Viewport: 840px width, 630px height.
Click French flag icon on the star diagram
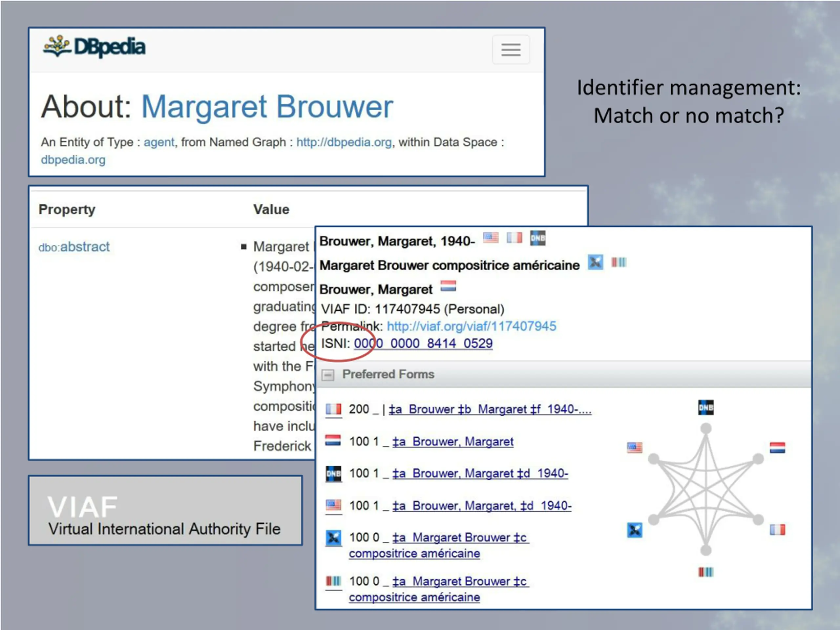777,529
